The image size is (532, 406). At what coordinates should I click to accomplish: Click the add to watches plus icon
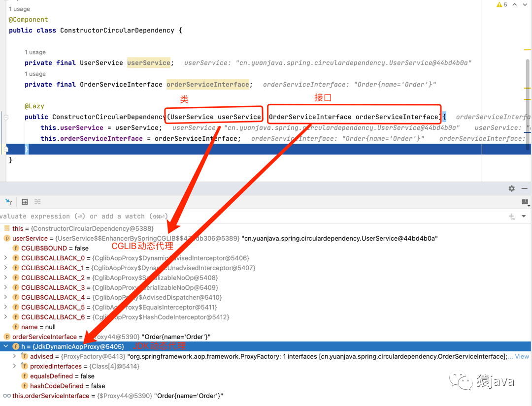512,217
